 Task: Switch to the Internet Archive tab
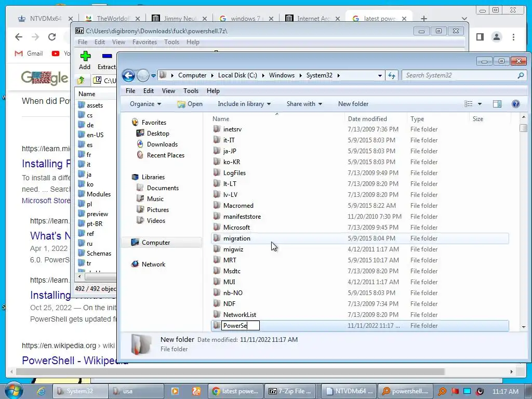[x=312, y=18]
